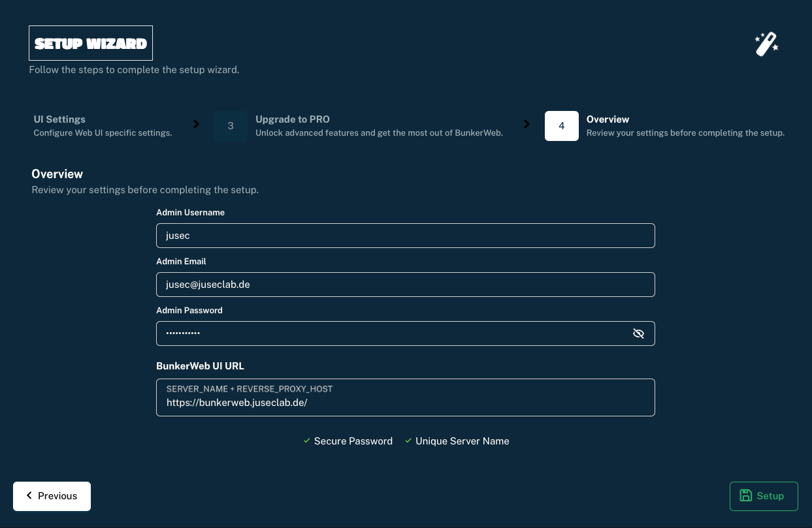The height and width of the screenshot is (528, 812).
Task: Go back with the Previous button
Action: [x=52, y=496]
